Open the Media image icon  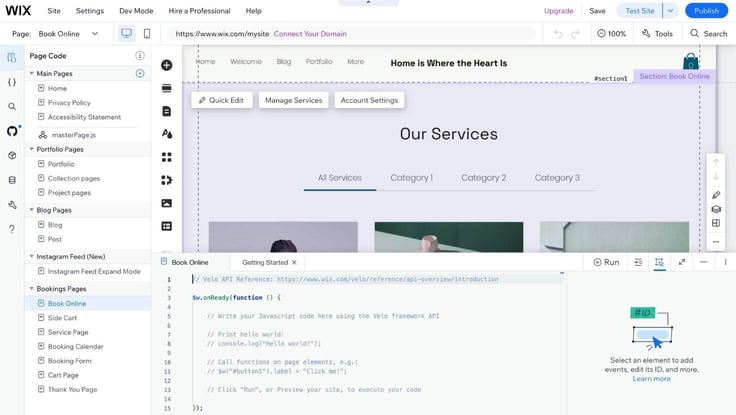click(x=167, y=203)
